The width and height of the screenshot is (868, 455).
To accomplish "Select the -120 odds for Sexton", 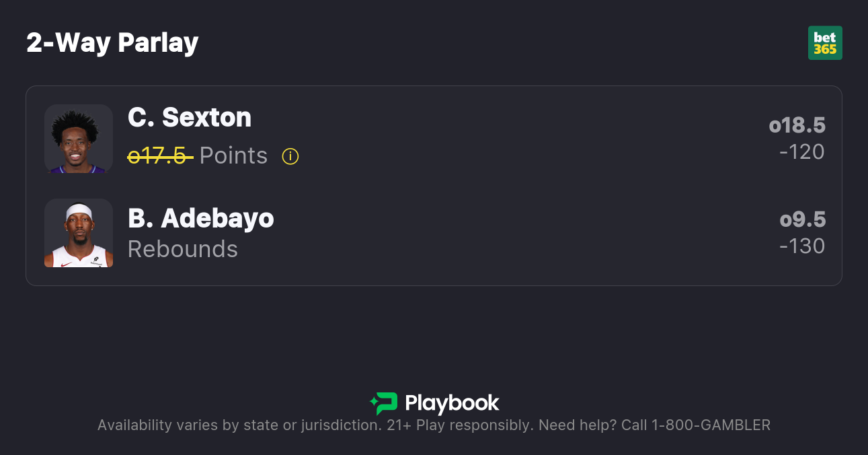I will [801, 152].
